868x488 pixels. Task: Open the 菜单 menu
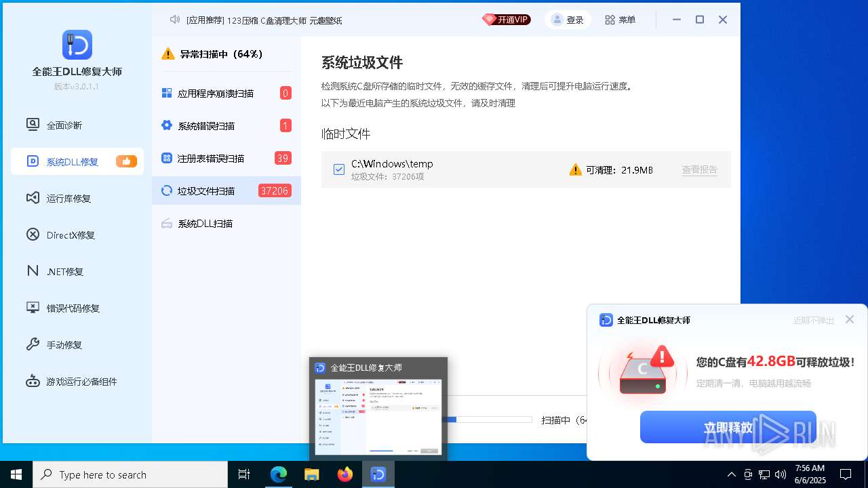(620, 20)
